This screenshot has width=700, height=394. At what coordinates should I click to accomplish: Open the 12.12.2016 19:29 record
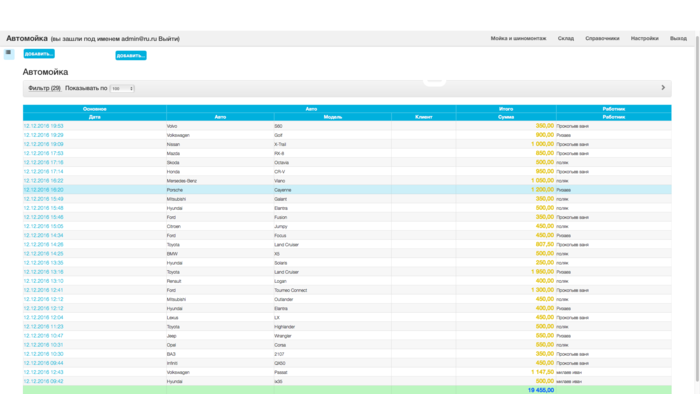(43, 135)
